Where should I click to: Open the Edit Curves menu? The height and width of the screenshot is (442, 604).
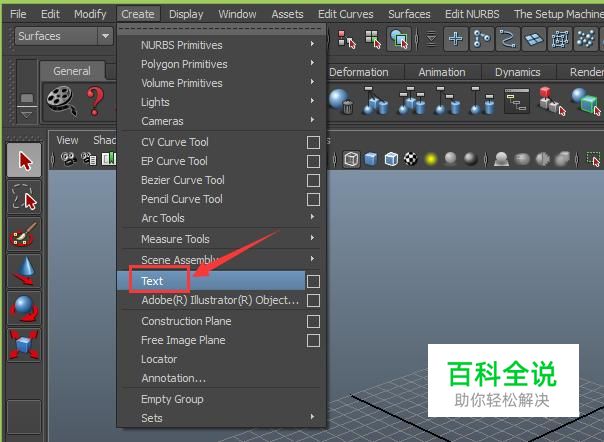[346, 14]
